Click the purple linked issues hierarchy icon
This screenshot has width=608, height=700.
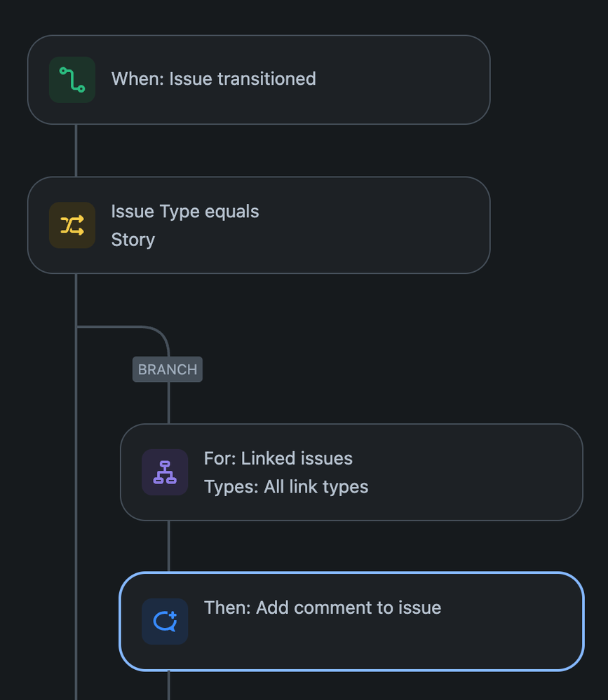(165, 472)
